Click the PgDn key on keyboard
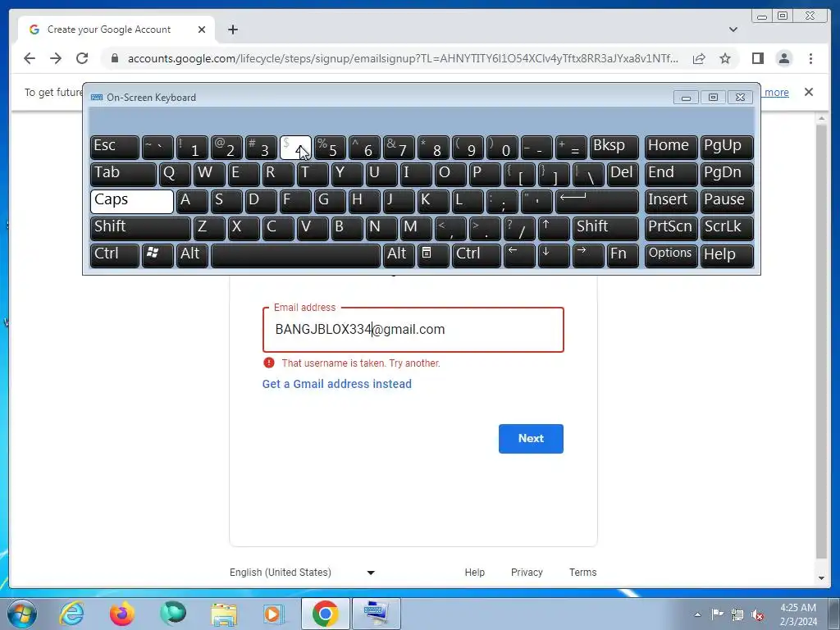Image resolution: width=840 pixels, height=630 pixels. (727, 175)
